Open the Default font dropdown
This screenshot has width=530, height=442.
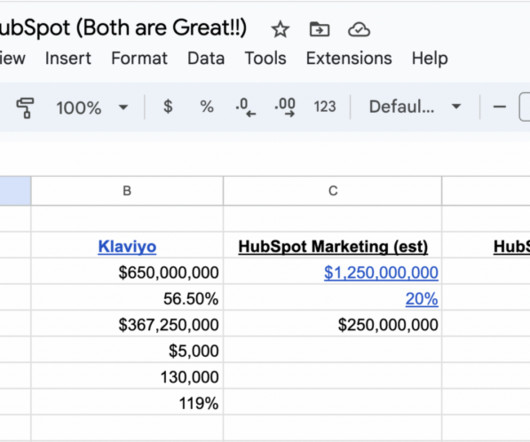pyautogui.click(x=415, y=107)
